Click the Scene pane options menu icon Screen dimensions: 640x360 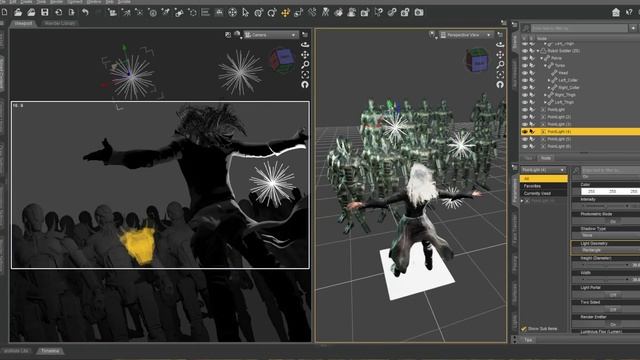pos(514,25)
